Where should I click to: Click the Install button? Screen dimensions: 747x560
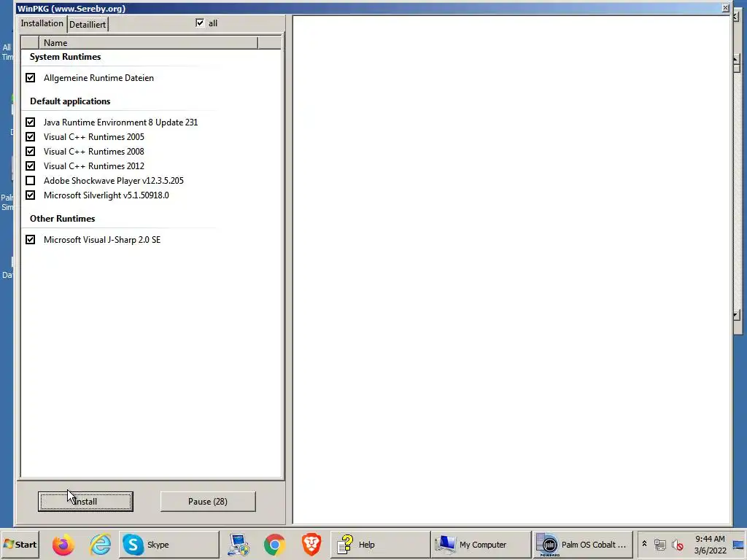coord(85,502)
